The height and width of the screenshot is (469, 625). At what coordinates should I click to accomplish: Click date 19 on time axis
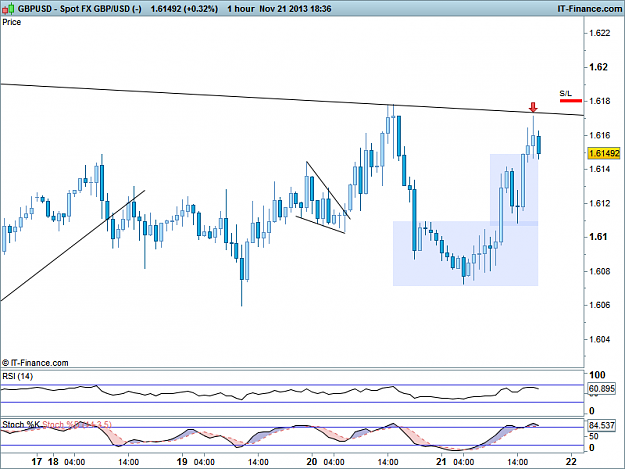[182, 462]
